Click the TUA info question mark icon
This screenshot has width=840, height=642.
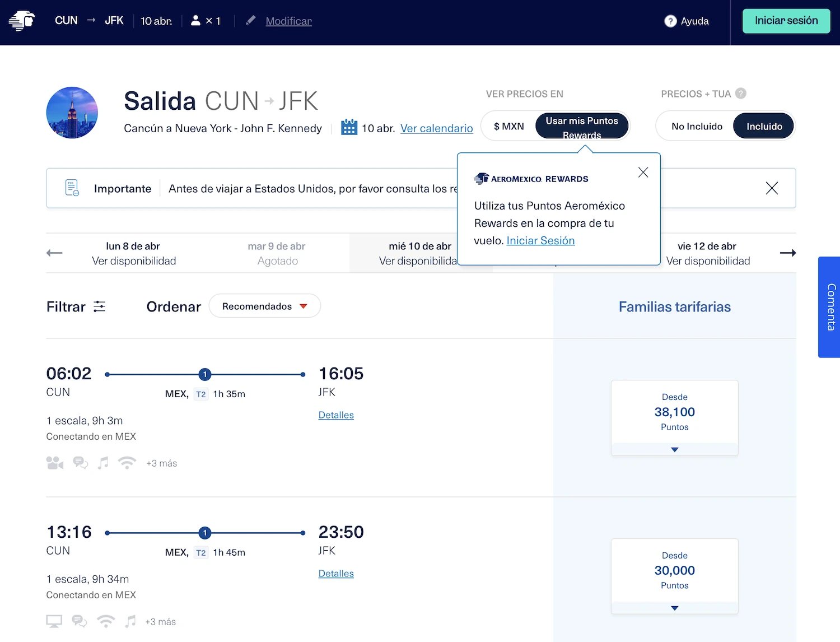[x=741, y=94]
